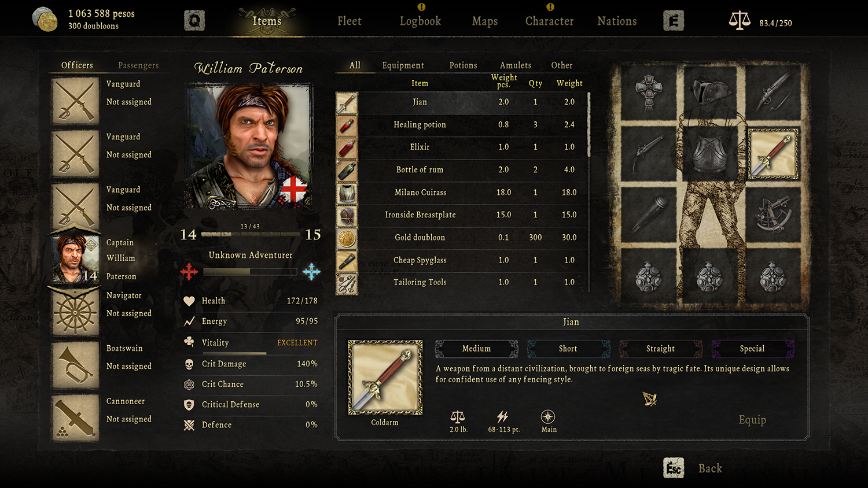Click the equipped Jian sword slot
Viewport: 868px width, 488px height.
773,154
